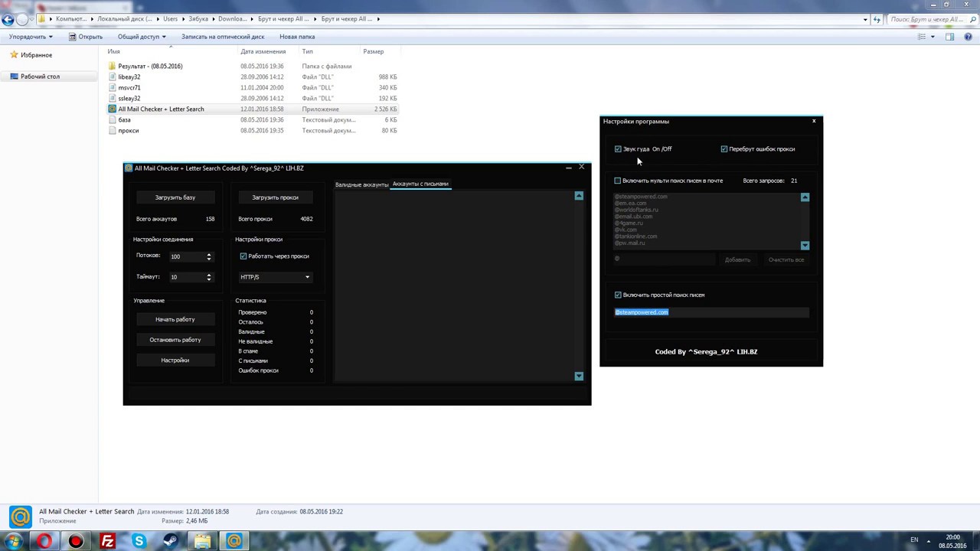Click the Добавить button in settings
Image resolution: width=980 pixels, height=551 pixels.
click(737, 259)
